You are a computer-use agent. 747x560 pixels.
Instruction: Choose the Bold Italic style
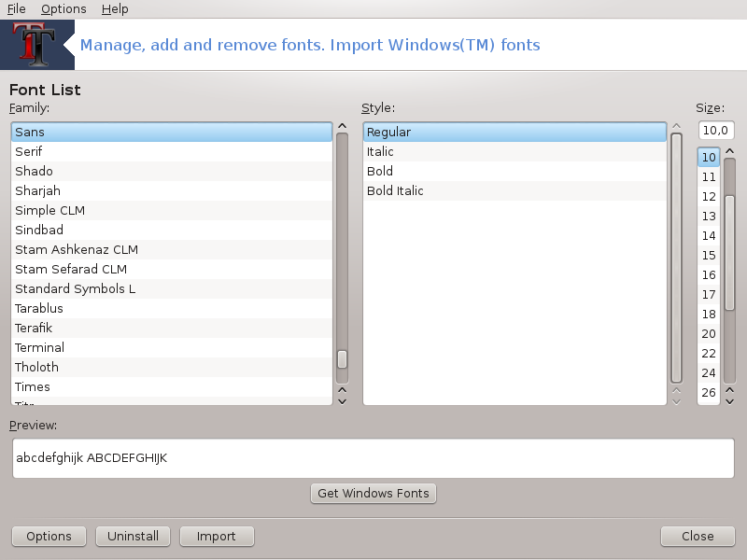514,191
